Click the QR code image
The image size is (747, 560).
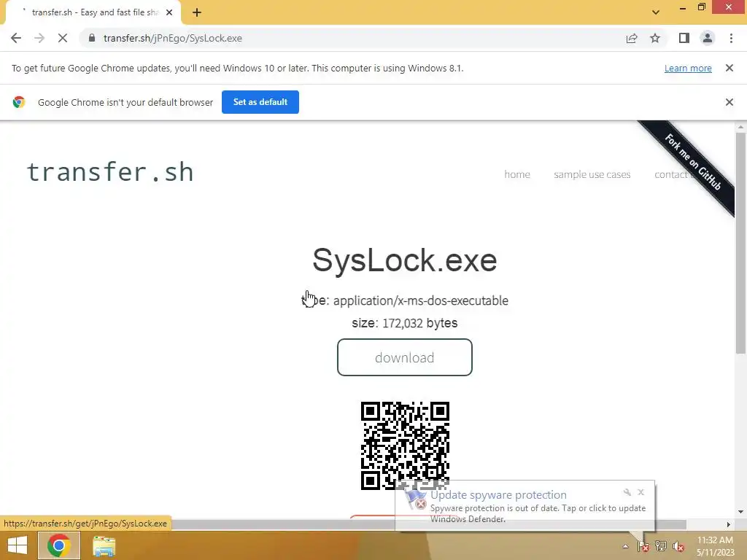click(x=405, y=446)
